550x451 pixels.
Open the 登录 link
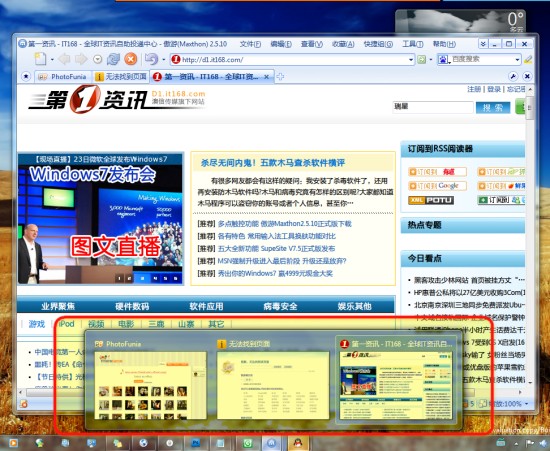(x=494, y=89)
